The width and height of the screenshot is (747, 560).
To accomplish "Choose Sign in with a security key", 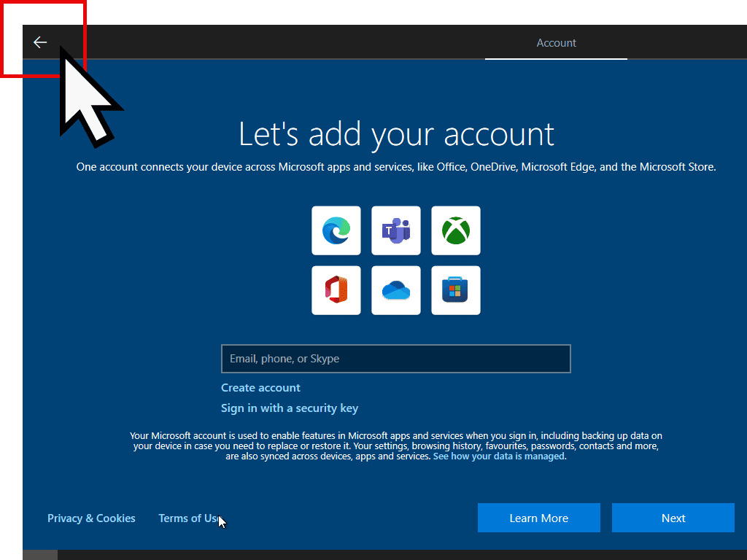I will click(x=290, y=408).
